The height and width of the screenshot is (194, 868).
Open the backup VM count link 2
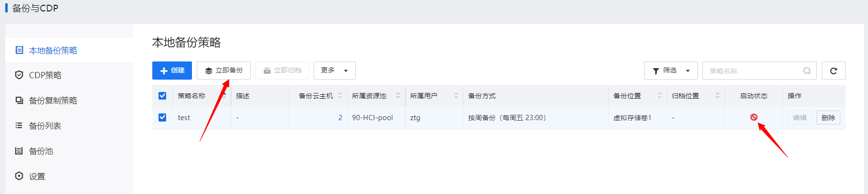point(340,118)
